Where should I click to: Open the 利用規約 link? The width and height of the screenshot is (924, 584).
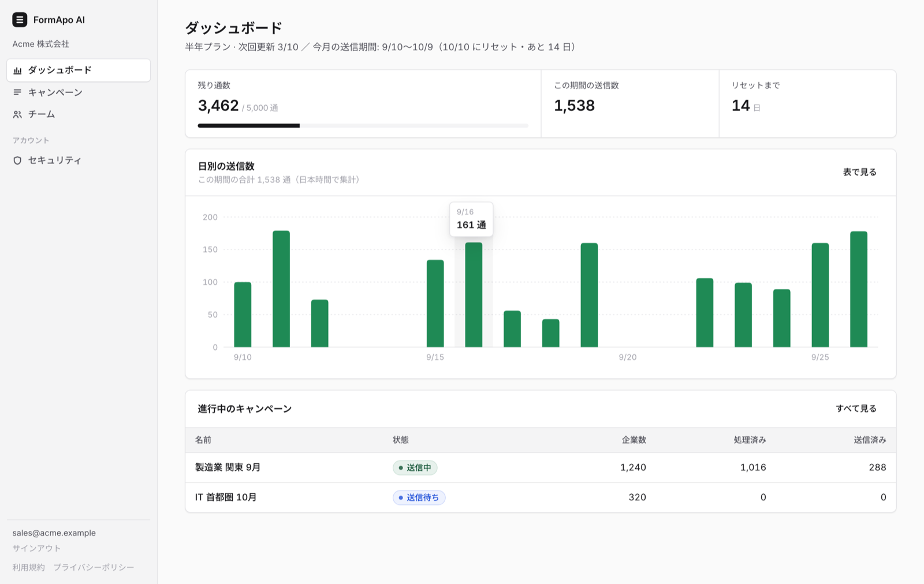tap(28, 567)
